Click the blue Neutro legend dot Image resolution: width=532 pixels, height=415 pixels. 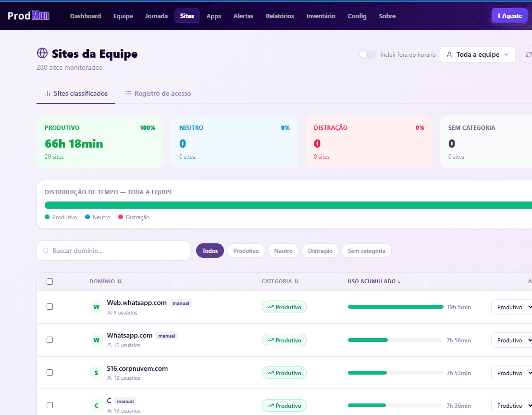point(87,217)
